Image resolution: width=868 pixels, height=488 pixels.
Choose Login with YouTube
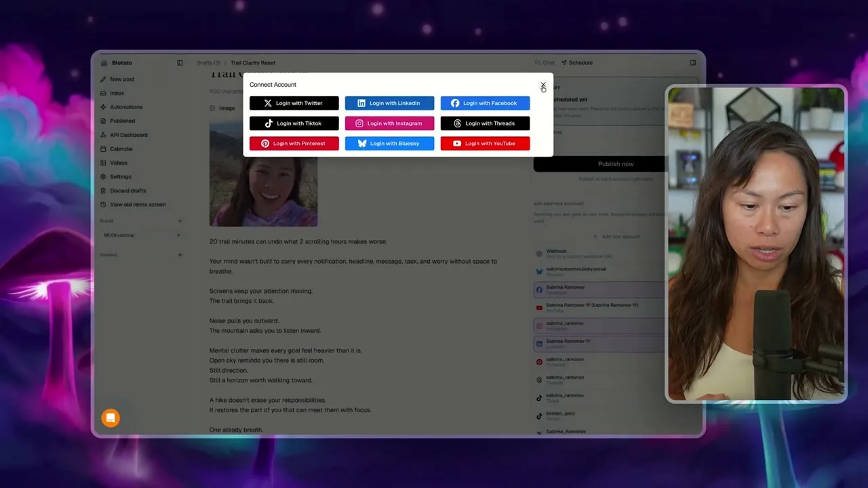click(485, 143)
